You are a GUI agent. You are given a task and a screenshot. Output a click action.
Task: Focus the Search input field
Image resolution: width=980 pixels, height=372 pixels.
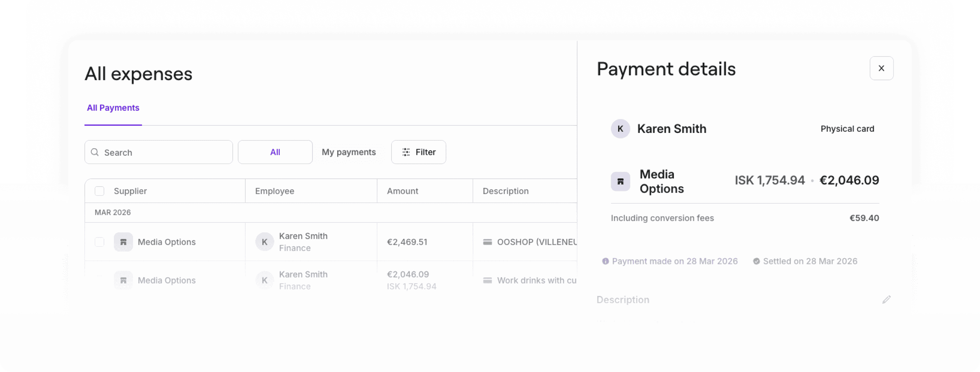tap(159, 152)
